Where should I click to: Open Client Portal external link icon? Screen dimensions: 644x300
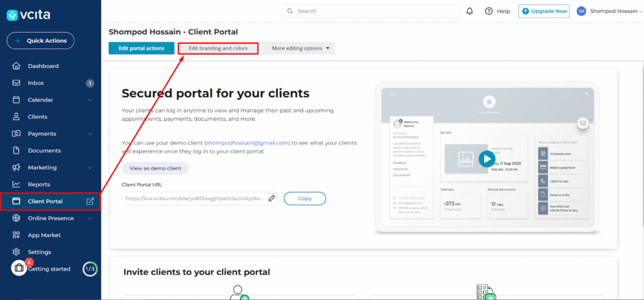point(90,201)
